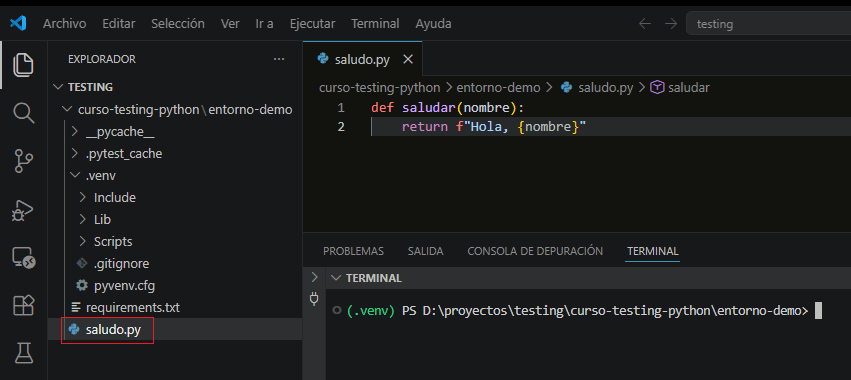
Task: Open the Editar menu
Action: click(x=119, y=24)
